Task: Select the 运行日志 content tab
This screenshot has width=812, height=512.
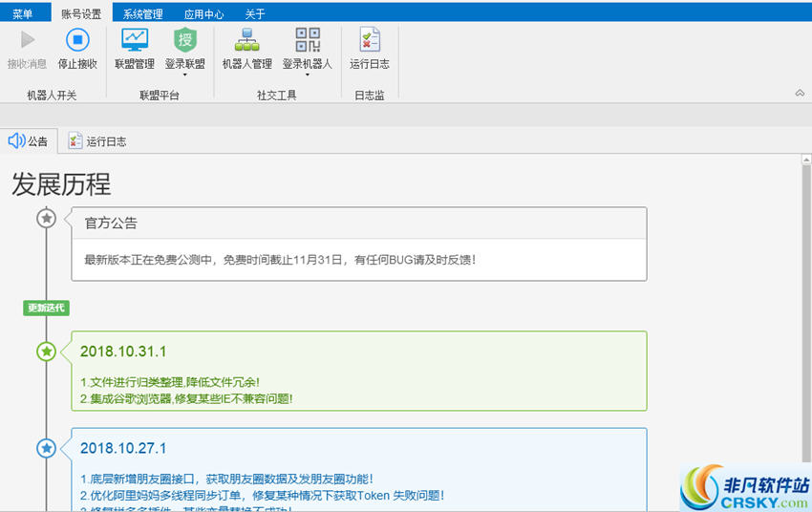Action: [x=97, y=141]
